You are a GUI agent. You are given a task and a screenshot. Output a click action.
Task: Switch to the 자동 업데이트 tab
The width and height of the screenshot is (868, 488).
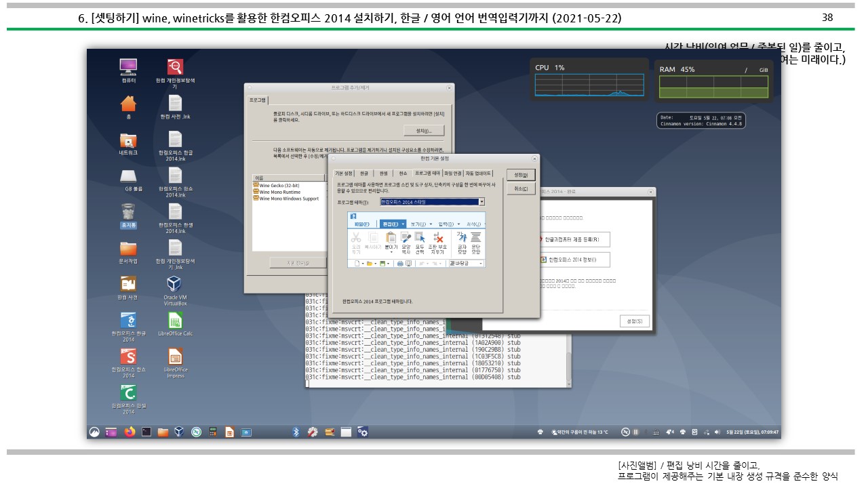(x=478, y=174)
